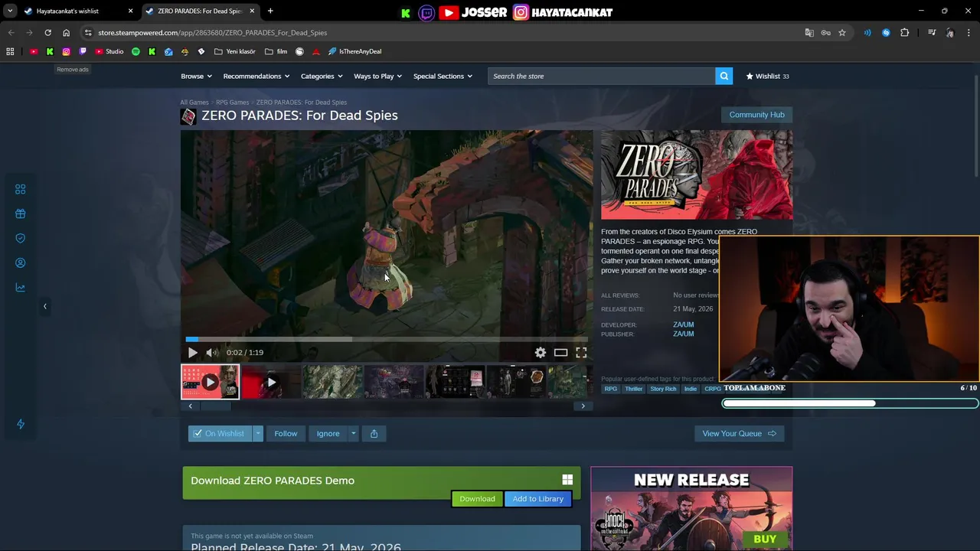Viewport: 980px width, 551px height.
Task: Go back to the previous page
Action: [x=11, y=33]
